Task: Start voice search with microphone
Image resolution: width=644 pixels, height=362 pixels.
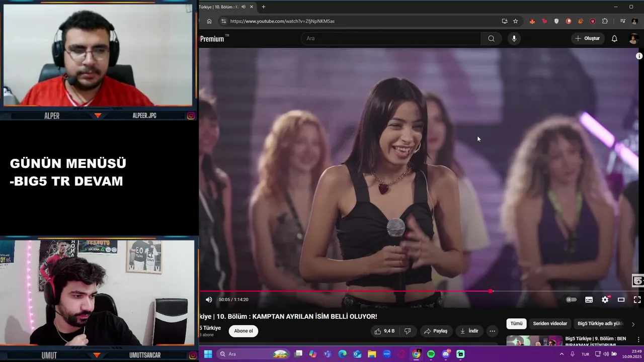Action: tap(514, 39)
